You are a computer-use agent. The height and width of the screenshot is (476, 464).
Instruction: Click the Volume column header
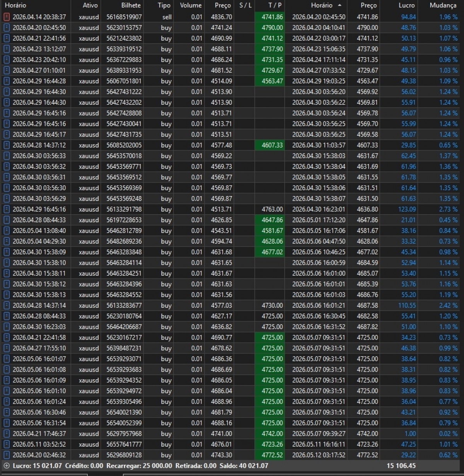point(191,5)
